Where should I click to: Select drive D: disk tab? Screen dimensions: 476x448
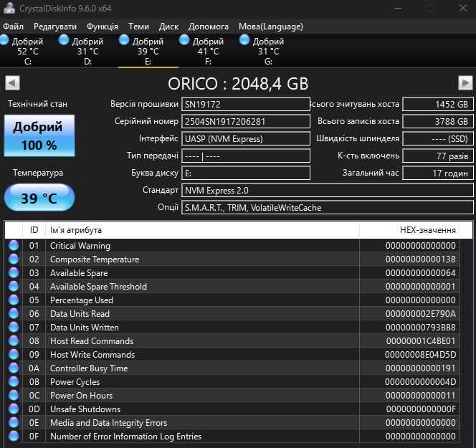point(87,51)
